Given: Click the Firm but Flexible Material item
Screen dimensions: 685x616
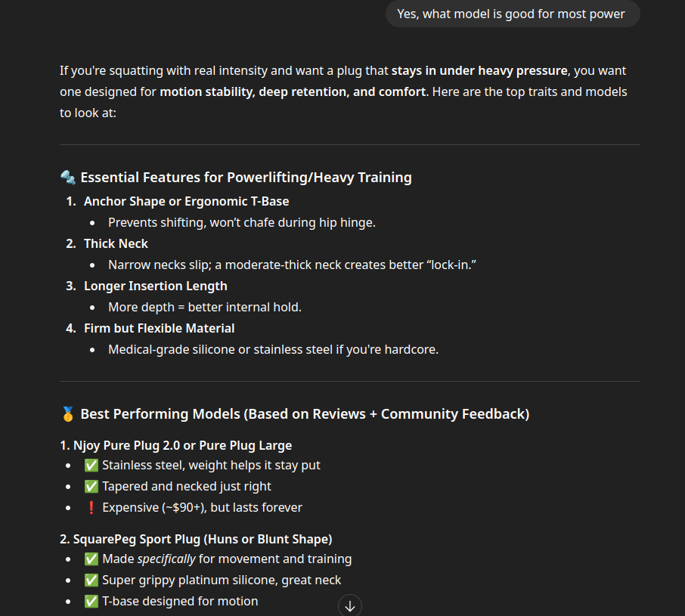Looking at the screenshot, I should [159, 328].
